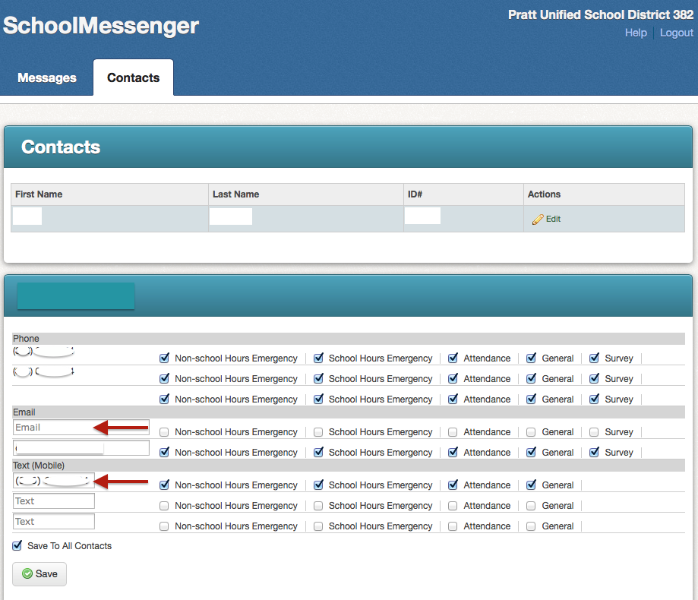The height and width of the screenshot is (600, 698).
Task: Check first email School Hours Emergency
Action: 318,432
